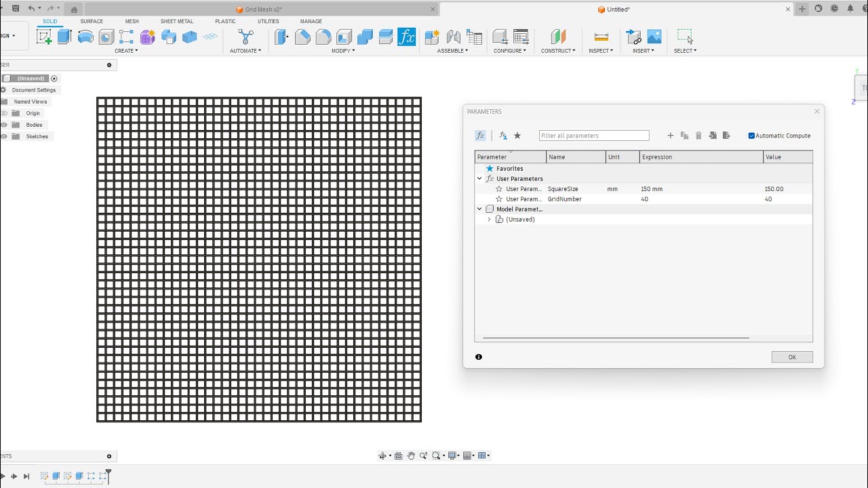Select the Press Pull tool
The width and height of the screenshot is (868, 488).
coord(281,37)
